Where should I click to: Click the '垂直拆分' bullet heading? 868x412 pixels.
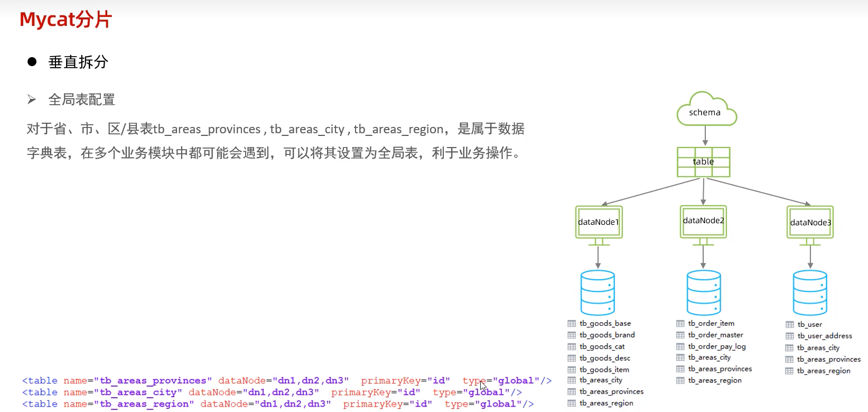coord(78,62)
